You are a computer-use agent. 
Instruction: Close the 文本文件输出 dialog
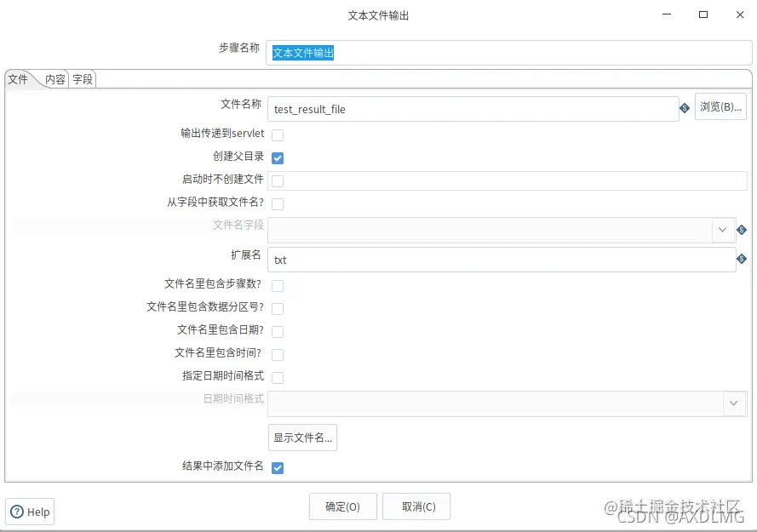coord(740,15)
